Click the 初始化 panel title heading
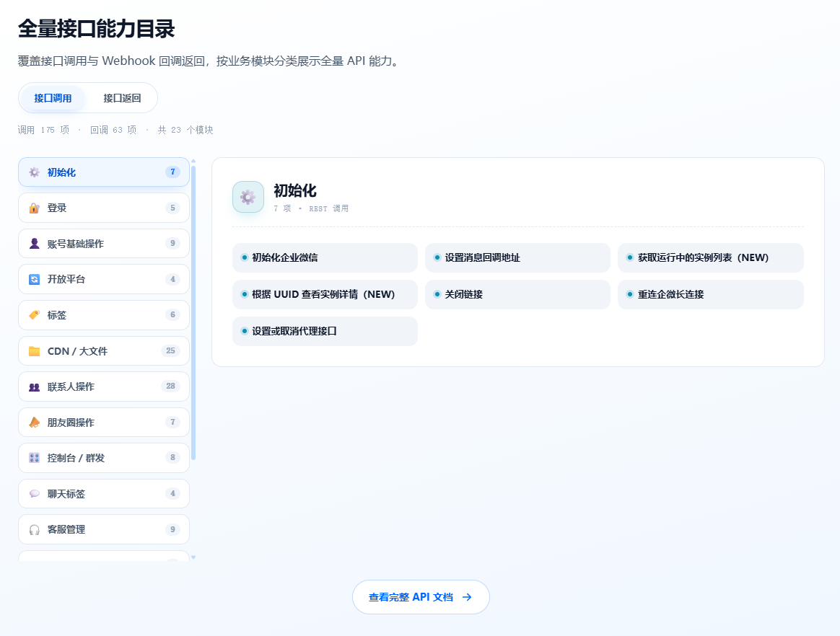 [x=295, y=190]
